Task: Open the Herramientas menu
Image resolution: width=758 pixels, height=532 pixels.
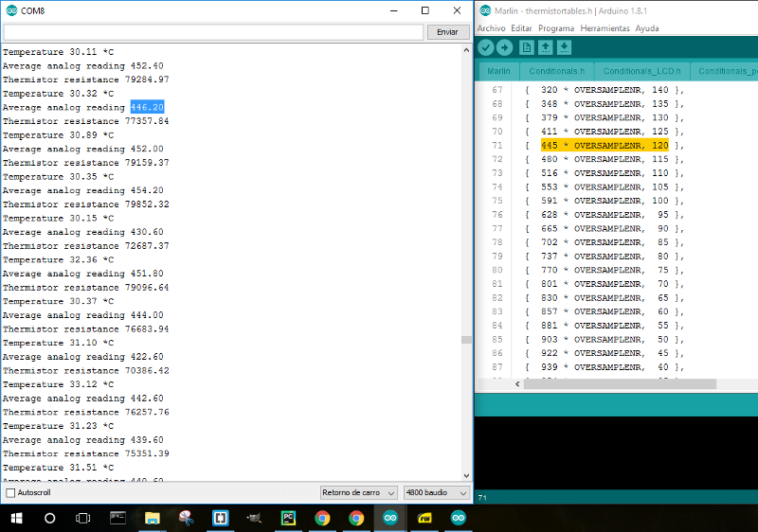Action: [x=605, y=28]
